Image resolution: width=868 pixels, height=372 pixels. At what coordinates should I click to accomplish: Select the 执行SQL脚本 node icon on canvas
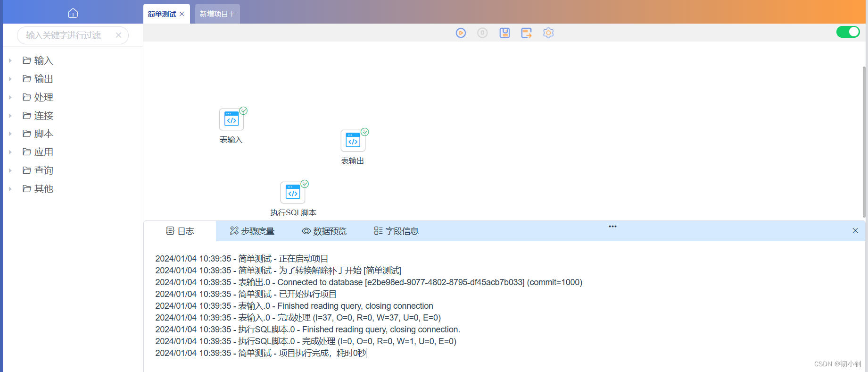[x=293, y=193]
